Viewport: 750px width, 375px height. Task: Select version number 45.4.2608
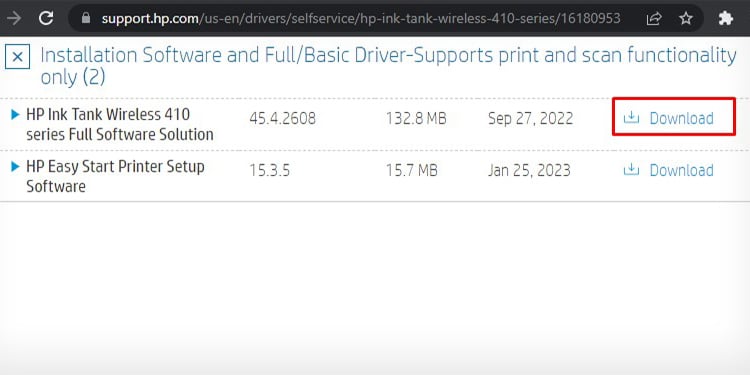[x=282, y=119]
